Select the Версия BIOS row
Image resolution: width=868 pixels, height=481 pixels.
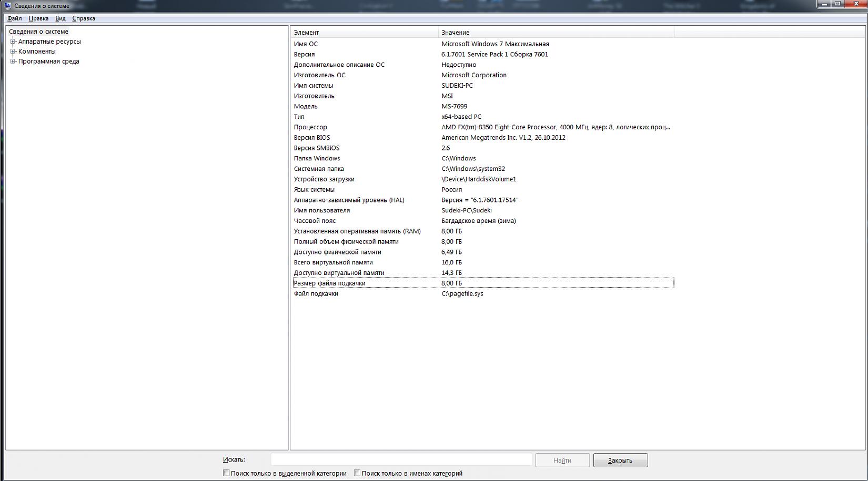point(483,138)
